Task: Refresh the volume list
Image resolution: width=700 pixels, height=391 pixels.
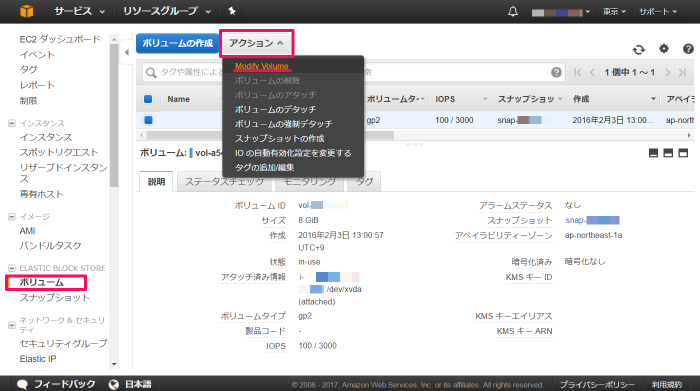Action: coord(639,49)
